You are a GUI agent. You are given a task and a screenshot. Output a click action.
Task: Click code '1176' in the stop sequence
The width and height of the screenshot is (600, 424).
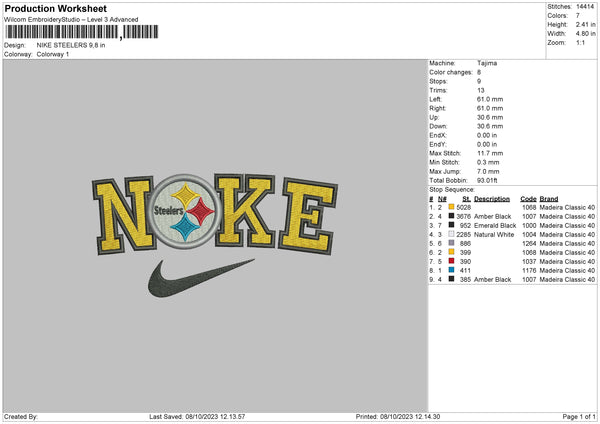click(529, 271)
